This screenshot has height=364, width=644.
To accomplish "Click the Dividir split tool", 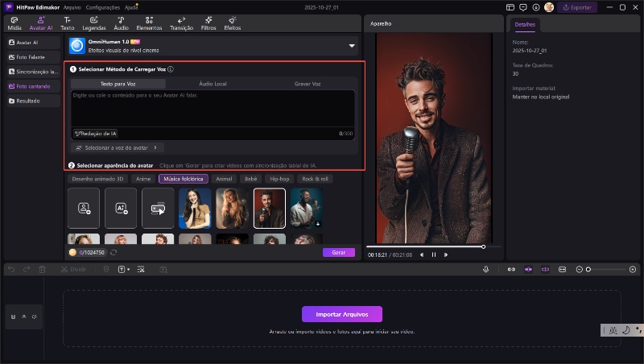I will (x=73, y=270).
